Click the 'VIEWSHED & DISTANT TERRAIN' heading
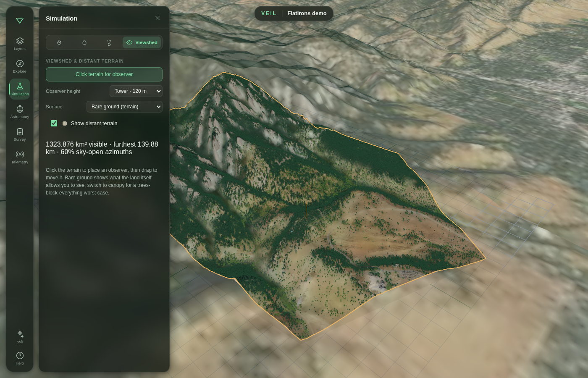Viewport: 588px width, 378px height. coord(85,61)
